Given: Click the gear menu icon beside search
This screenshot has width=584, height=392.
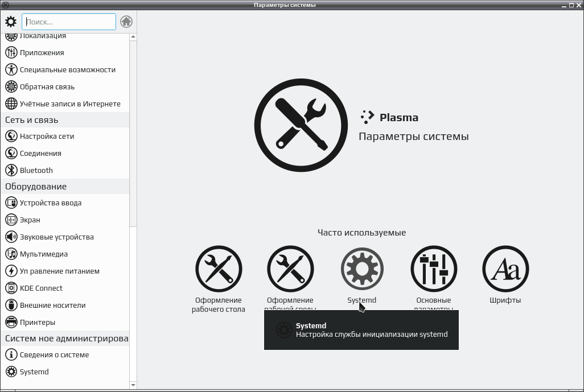Looking at the screenshot, I should (11, 22).
